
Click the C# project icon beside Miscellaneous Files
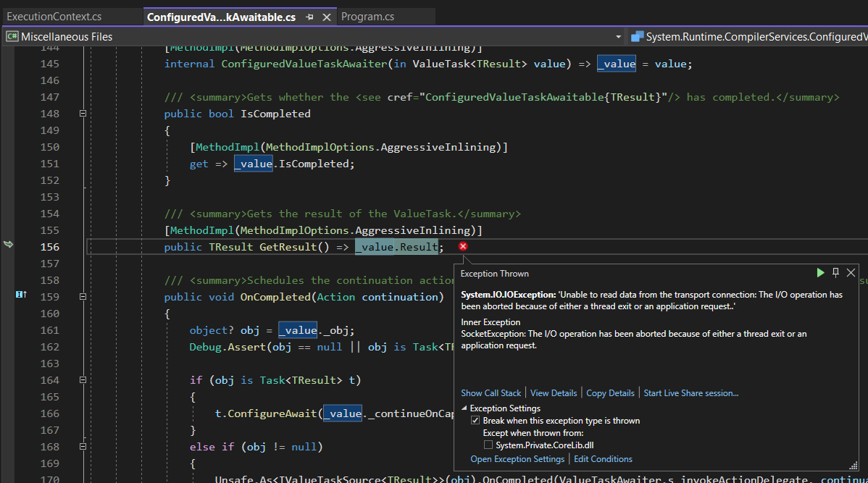pos(12,36)
